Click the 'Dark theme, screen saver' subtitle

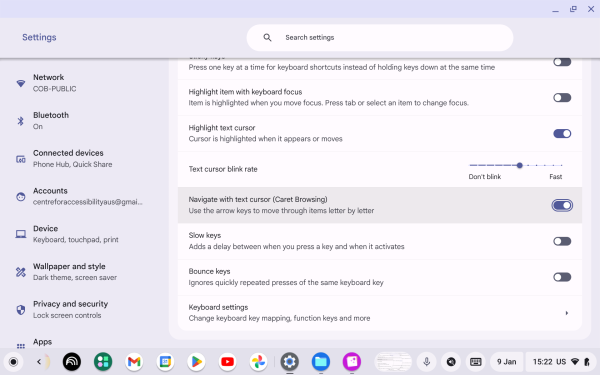click(x=75, y=278)
